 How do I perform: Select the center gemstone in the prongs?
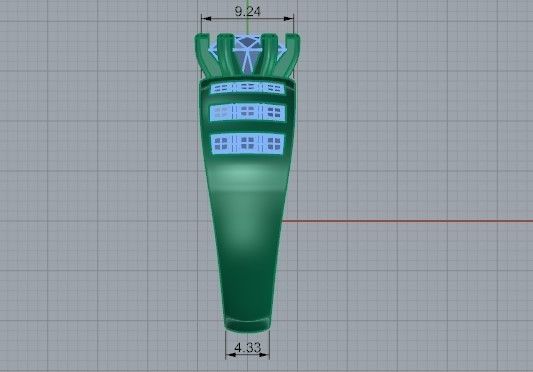[247, 54]
